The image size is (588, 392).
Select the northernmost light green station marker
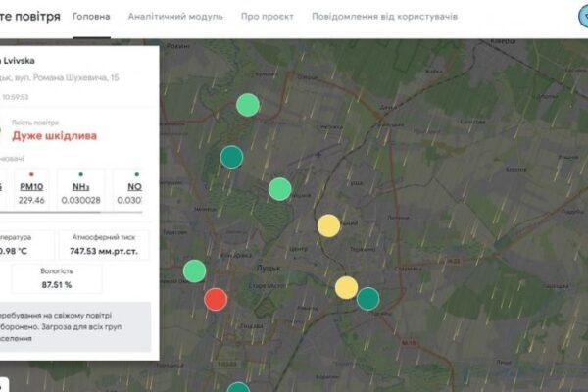point(248,104)
